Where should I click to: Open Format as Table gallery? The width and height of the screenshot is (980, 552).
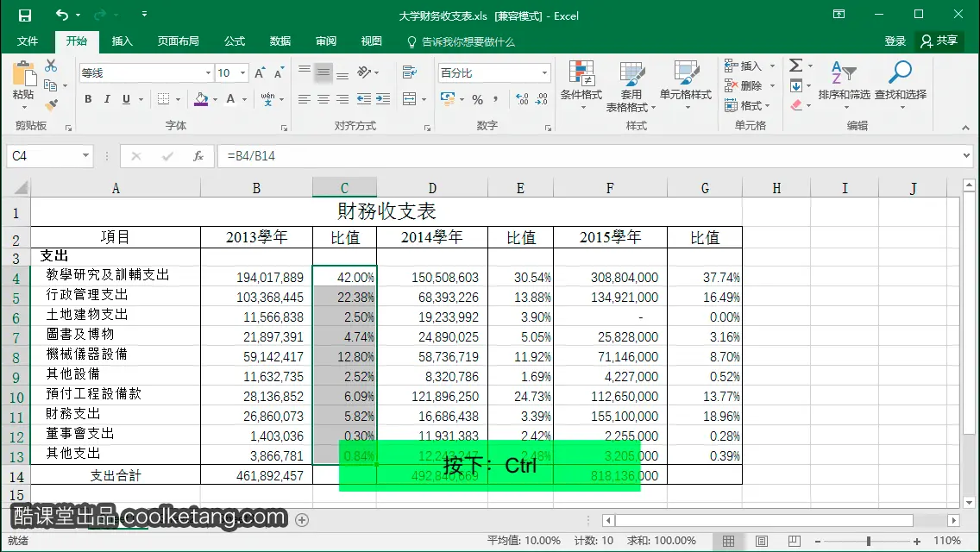click(631, 86)
